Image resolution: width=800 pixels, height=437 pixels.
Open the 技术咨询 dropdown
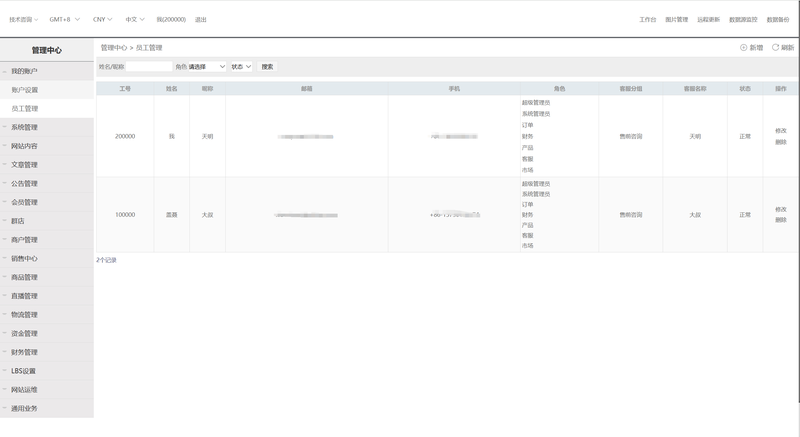pos(23,19)
